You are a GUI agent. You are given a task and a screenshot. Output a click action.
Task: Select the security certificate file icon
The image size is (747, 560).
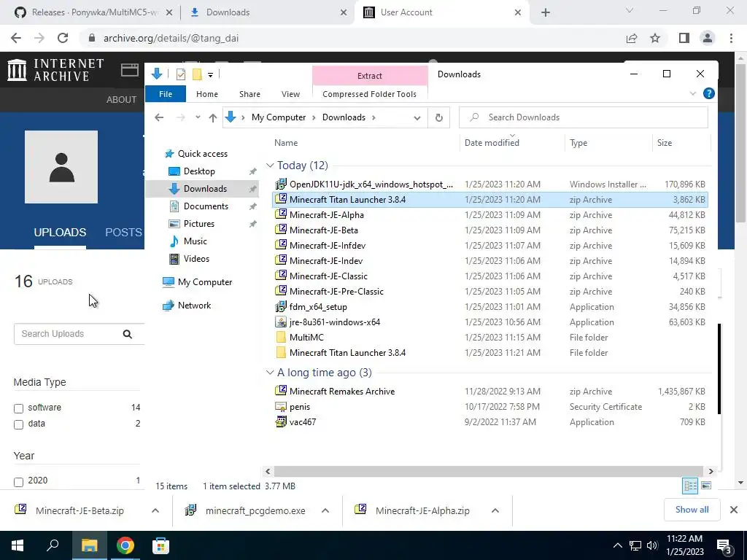[x=281, y=407]
